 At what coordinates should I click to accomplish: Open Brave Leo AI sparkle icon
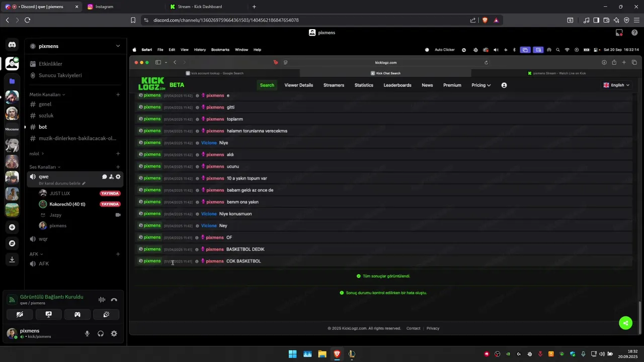[617, 20]
